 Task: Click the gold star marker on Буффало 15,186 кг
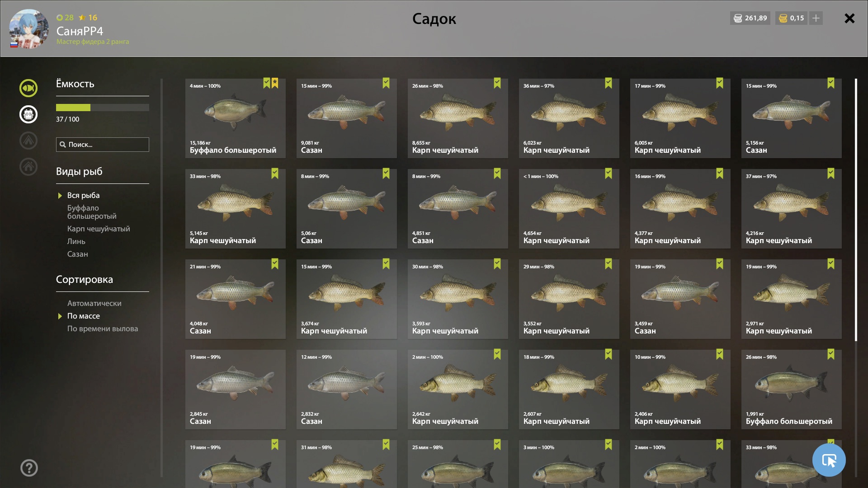(x=275, y=83)
